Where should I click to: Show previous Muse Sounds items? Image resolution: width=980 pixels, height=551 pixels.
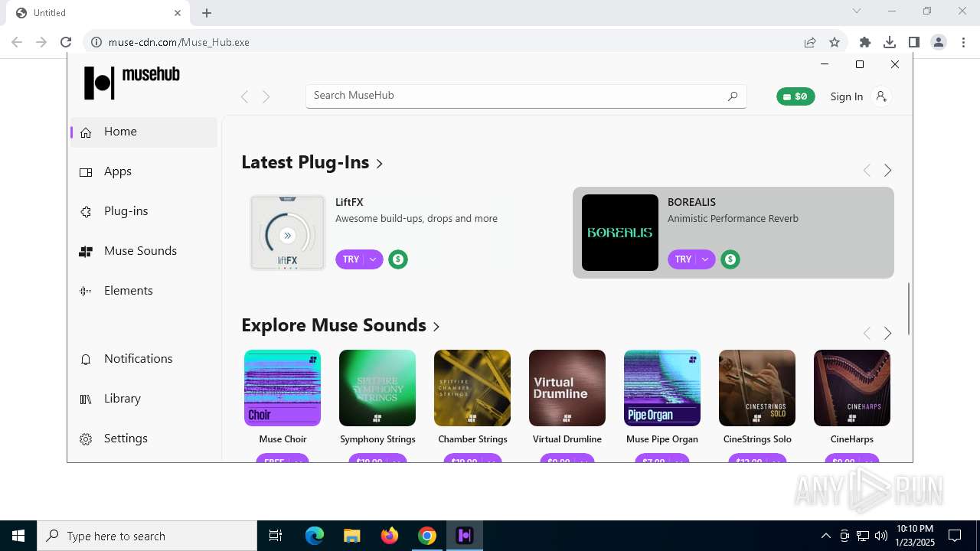coord(867,333)
